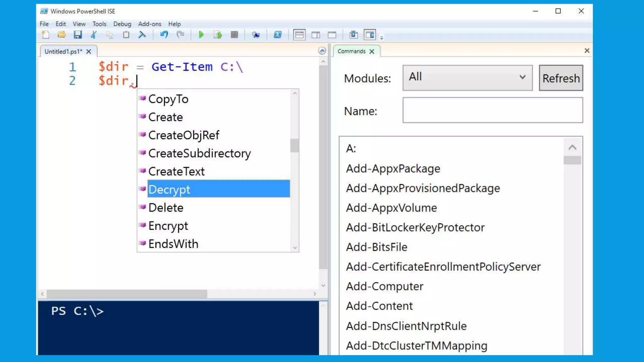Click commands list scroll-up arrow
644x362 pixels.
pyautogui.click(x=572, y=147)
